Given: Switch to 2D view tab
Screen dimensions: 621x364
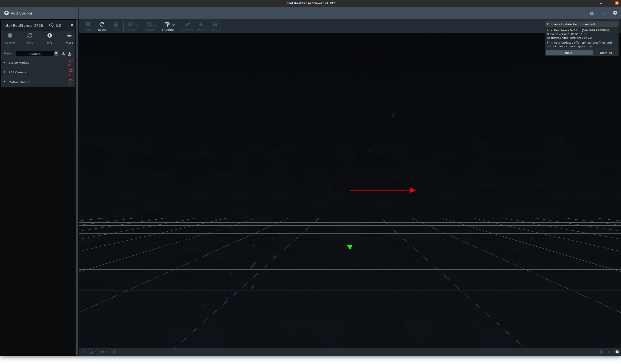Looking at the screenshot, I should (592, 13).
